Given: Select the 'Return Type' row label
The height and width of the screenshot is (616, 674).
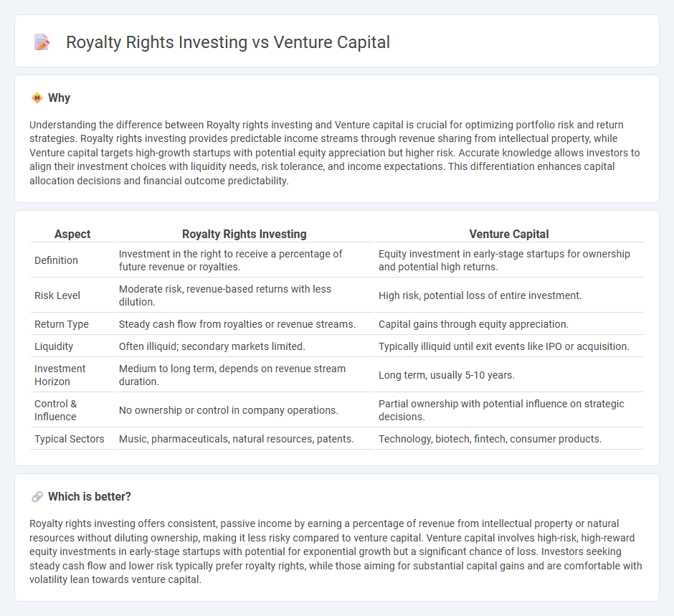Looking at the screenshot, I should [x=62, y=324].
